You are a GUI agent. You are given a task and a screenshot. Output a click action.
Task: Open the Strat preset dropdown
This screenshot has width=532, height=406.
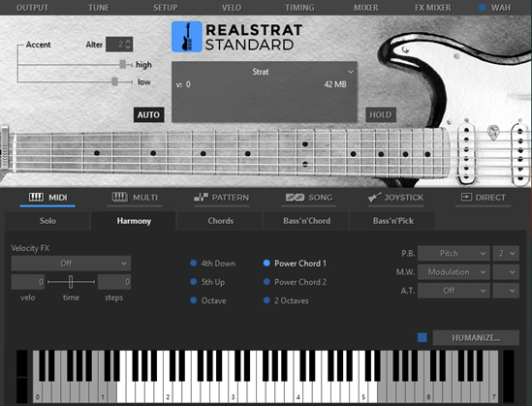pos(264,72)
